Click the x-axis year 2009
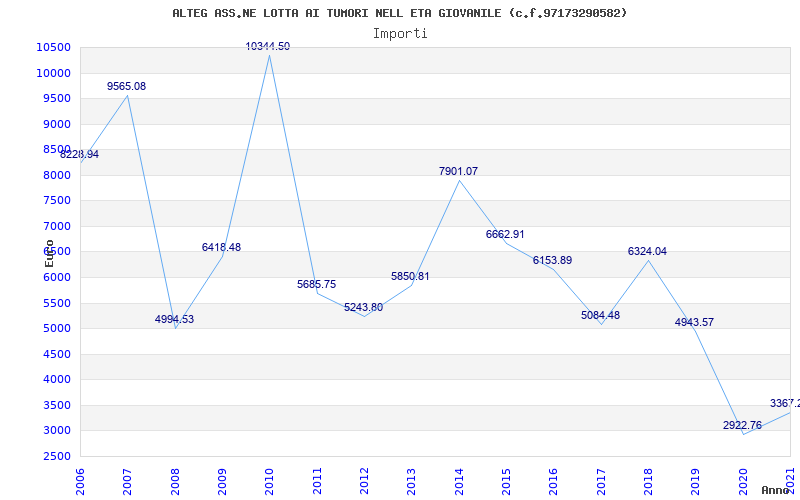 [222, 481]
